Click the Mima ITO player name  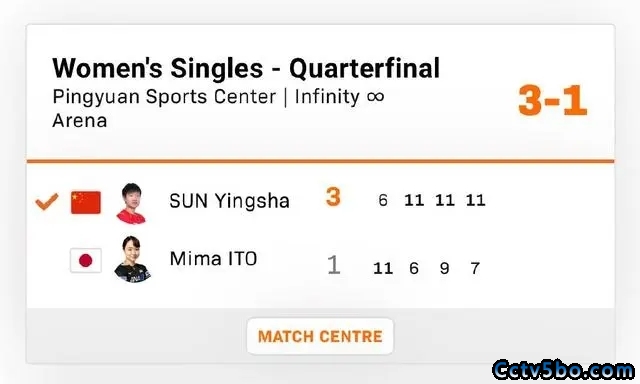click(213, 258)
